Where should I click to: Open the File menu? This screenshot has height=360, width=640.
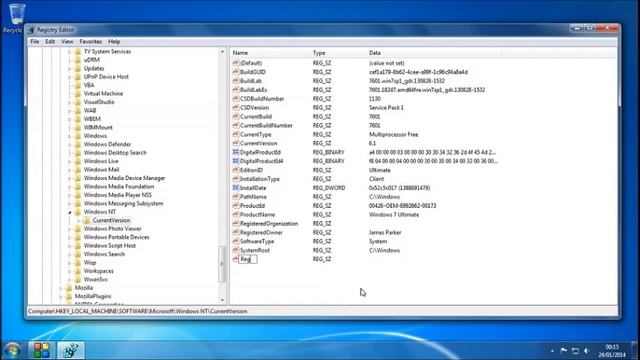(x=35, y=42)
